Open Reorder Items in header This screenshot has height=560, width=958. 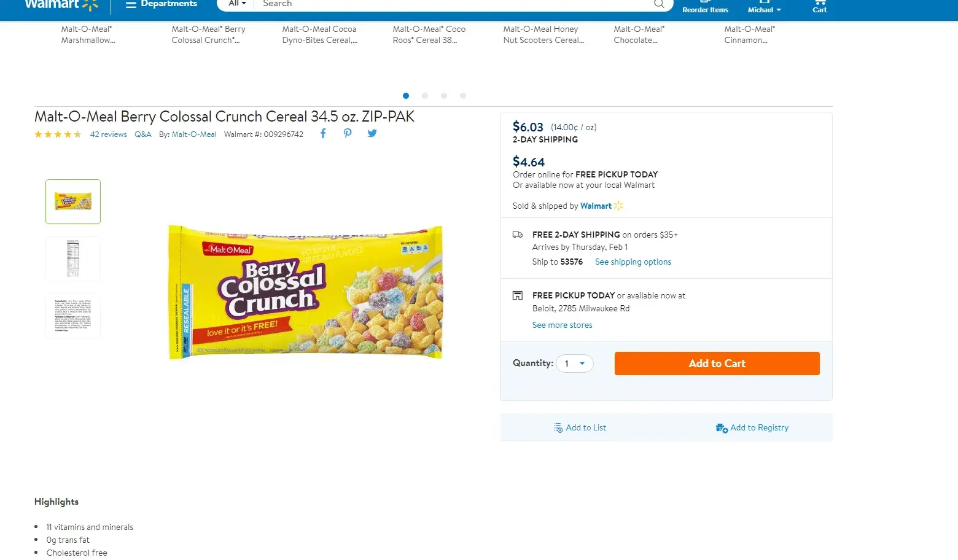click(x=705, y=9)
